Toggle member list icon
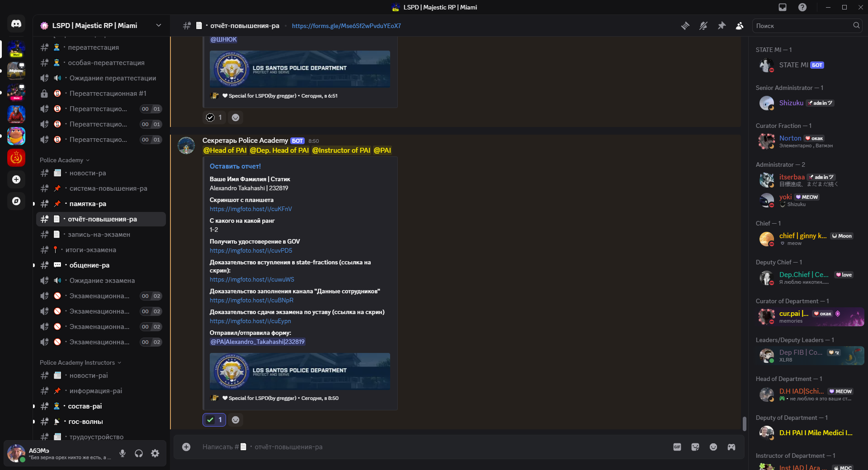868x470 pixels. [x=740, y=26]
